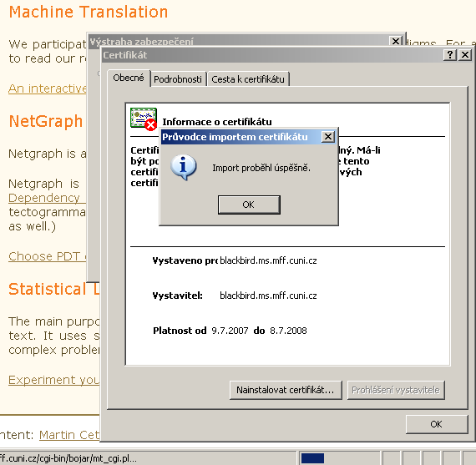
Task: Click the Prohlášení vystavitele button
Action: pos(396,390)
